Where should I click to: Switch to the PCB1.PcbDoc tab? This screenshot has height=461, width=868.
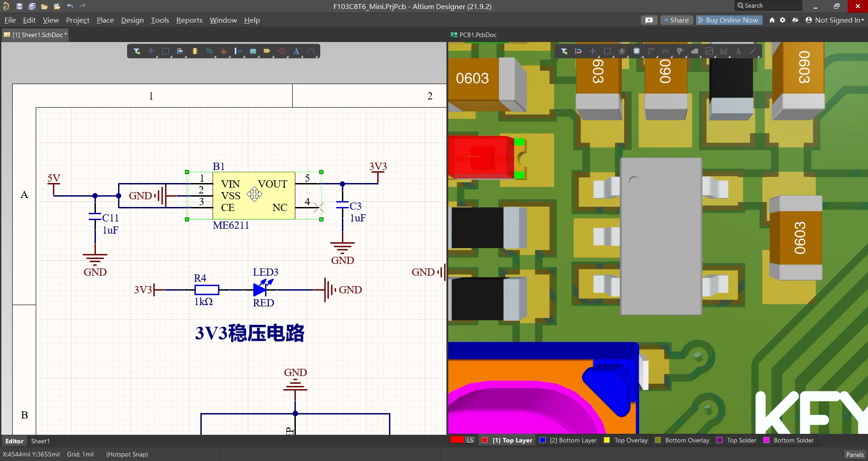click(474, 35)
